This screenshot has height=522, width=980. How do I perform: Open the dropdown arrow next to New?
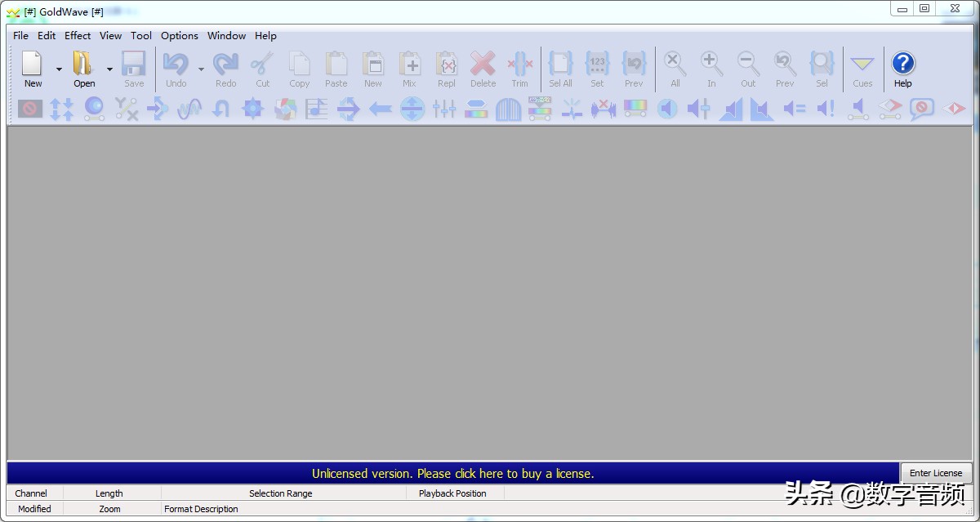(x=59, y=69)
